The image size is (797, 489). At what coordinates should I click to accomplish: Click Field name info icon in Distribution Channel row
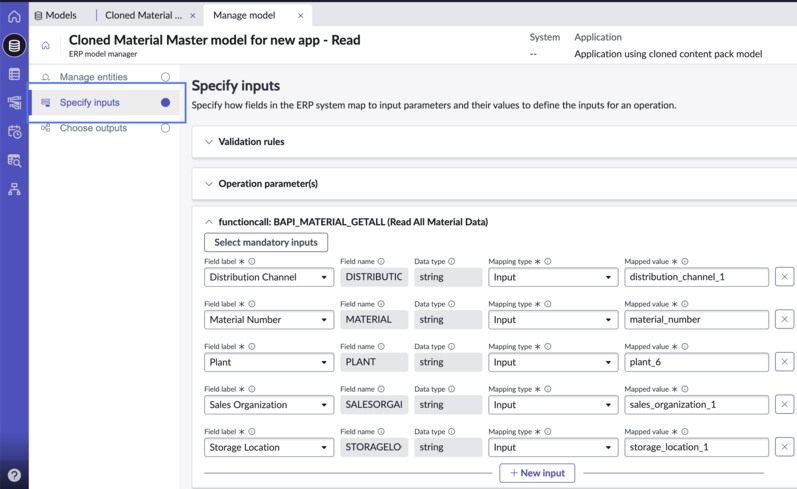tap(381, 261)
